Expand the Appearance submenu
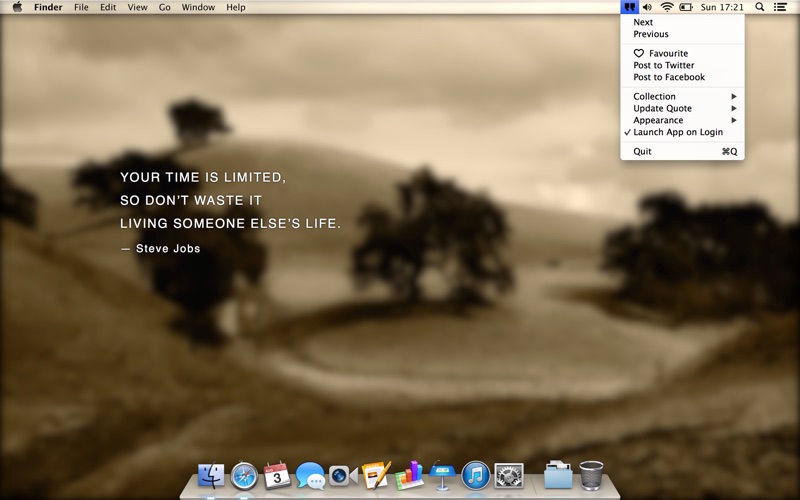 click(682, 120)
